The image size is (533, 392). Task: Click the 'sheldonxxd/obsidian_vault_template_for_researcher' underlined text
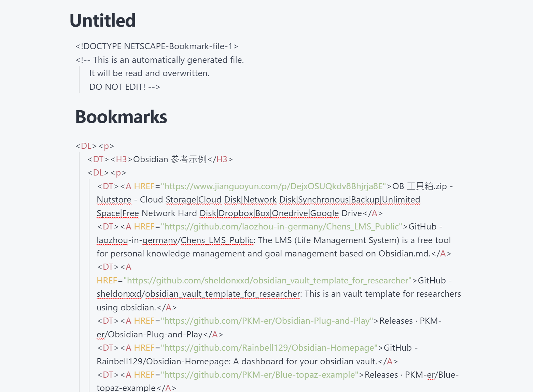pos(199,294)
